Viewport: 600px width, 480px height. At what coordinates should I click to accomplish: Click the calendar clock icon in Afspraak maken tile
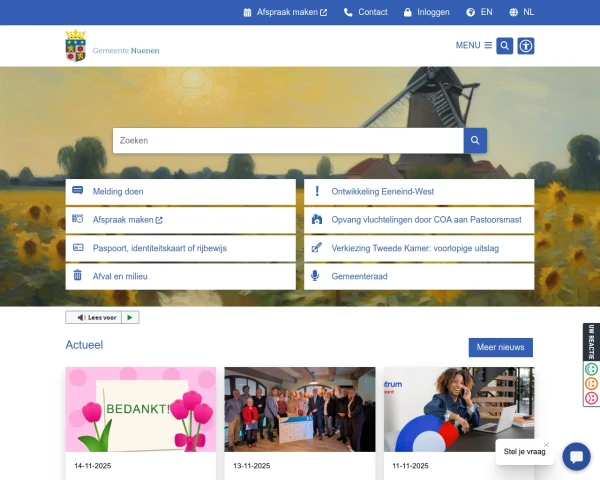point(78,219)
